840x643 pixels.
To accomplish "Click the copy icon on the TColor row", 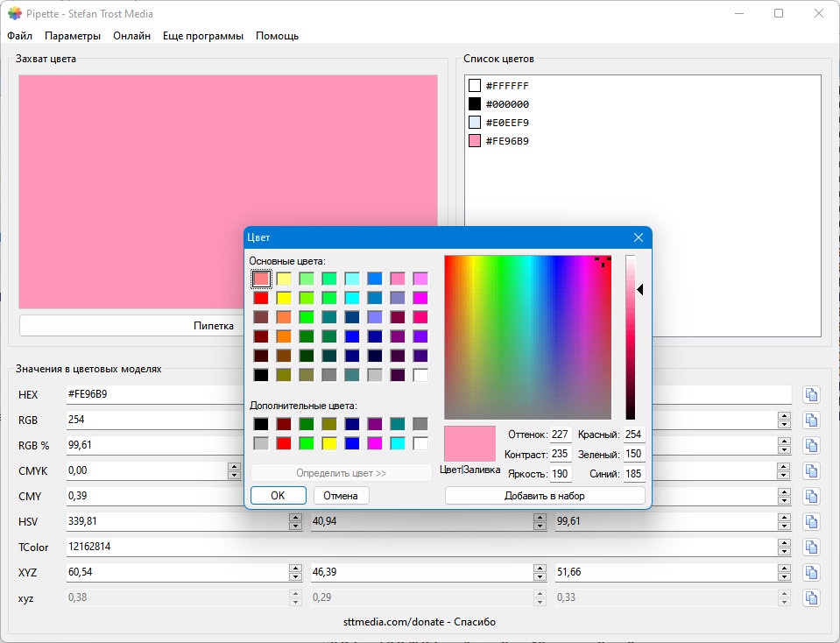I will 812,548.
